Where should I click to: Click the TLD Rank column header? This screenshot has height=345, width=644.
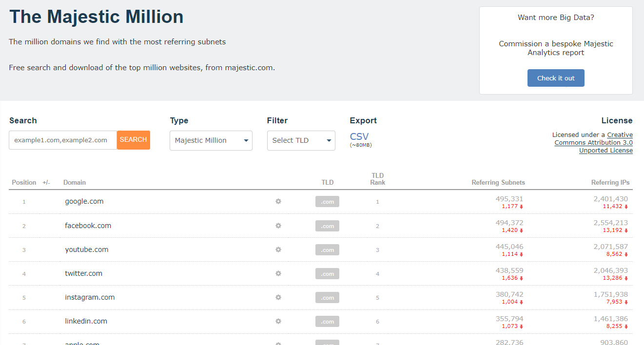click(377, 179)
